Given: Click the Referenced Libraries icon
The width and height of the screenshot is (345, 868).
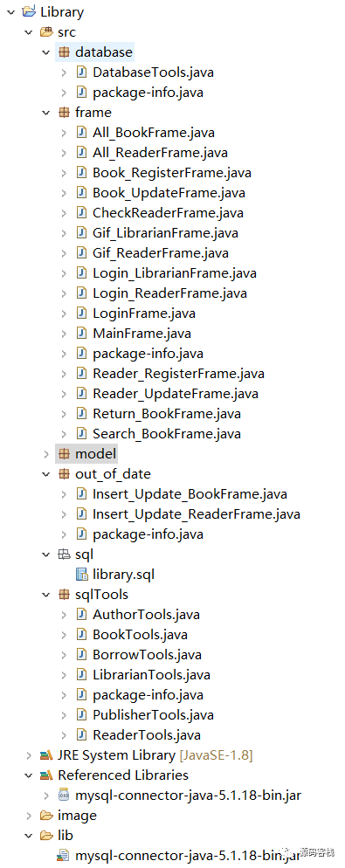Looking at the screenshot, I should click(x=46, y=775).
